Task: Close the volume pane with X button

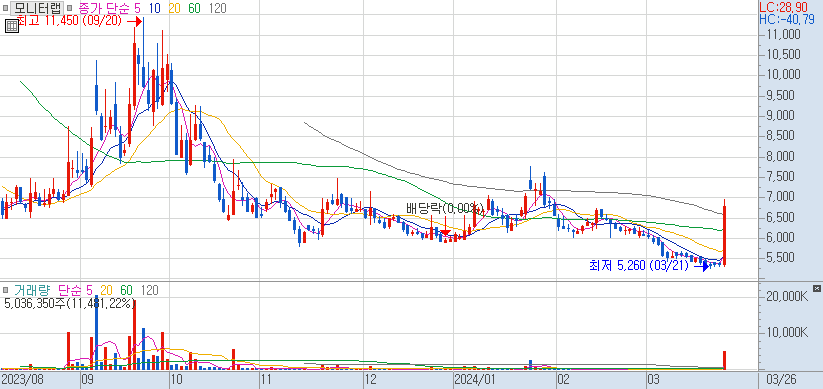Action: point(816,288)
